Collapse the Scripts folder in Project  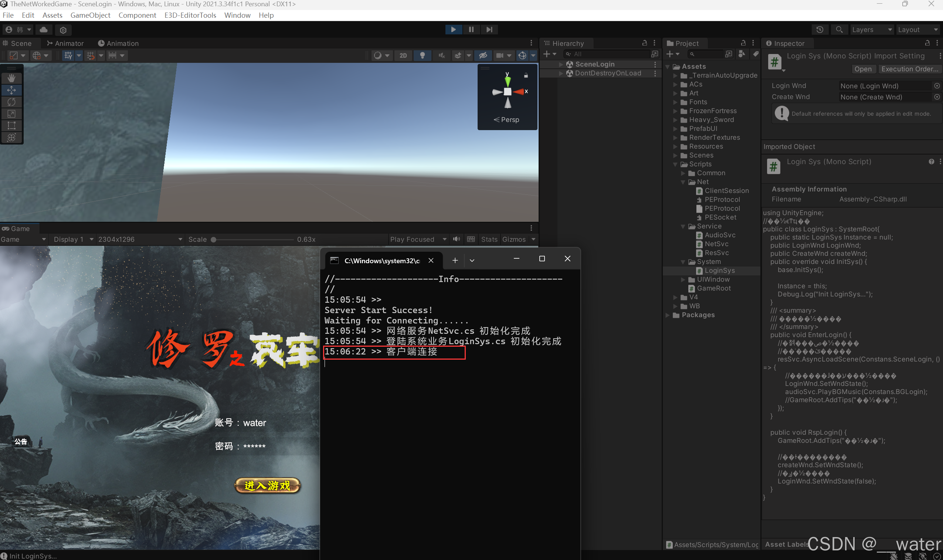(675, 164)
